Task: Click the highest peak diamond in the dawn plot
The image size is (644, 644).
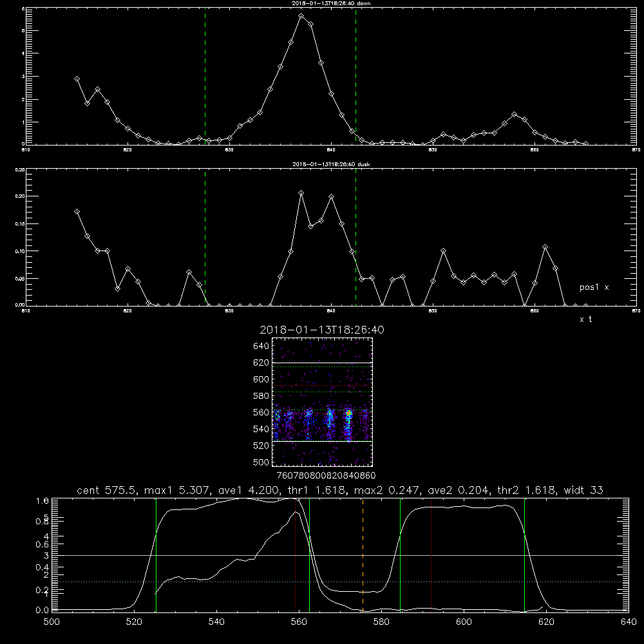Action: 301,16
